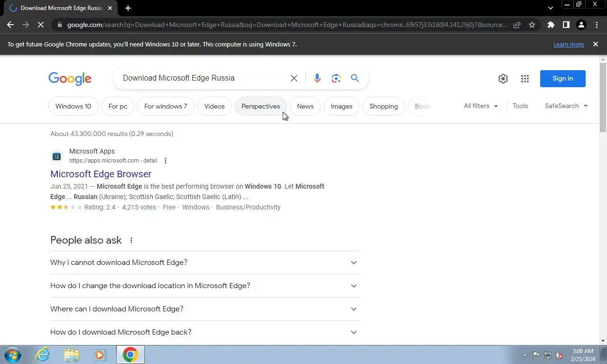
Task: Show hidden tray icons arrow
Action: pyautogui.click(x=524, y=355)
